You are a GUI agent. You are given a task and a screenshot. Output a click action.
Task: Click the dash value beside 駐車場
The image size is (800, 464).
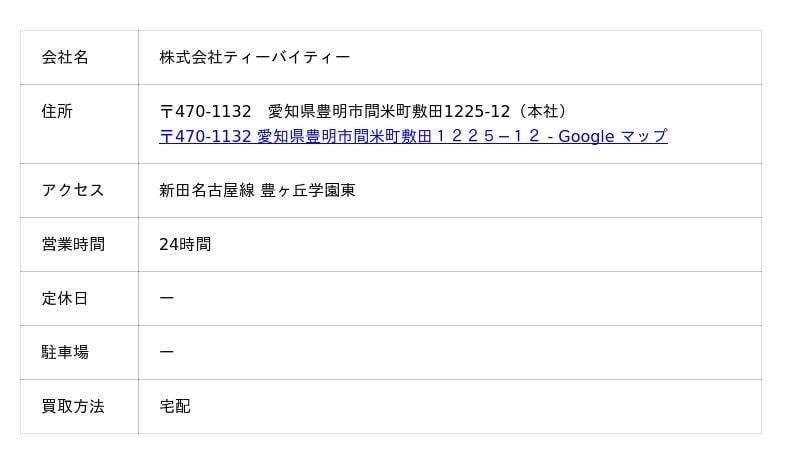pos(167,352)
